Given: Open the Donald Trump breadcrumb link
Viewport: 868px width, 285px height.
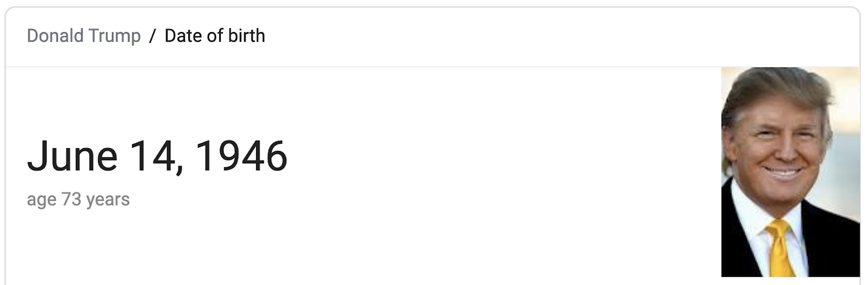Looking at the screenshot, I should coord(84,36).
